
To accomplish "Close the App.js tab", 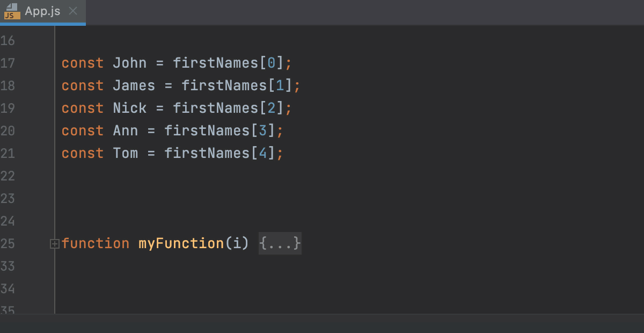I will click(x=74, y=10).
